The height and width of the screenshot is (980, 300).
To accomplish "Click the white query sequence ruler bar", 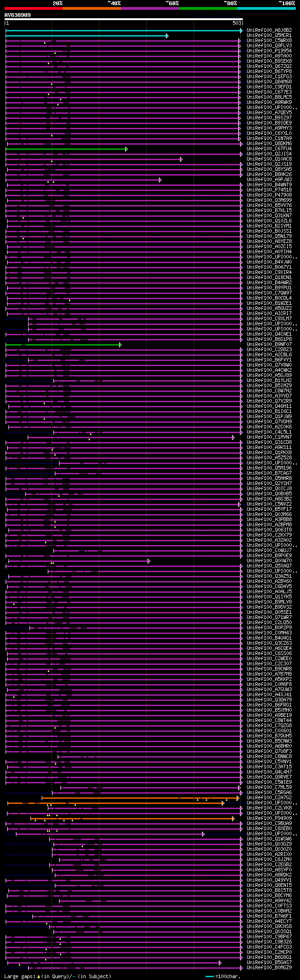I will [x=124, y=19].
